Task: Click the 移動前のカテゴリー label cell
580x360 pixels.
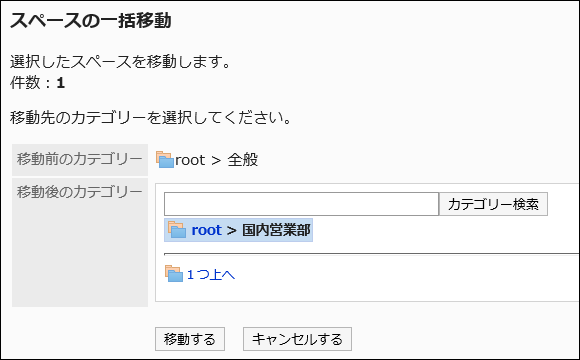Action: click(x=80, y=160)
